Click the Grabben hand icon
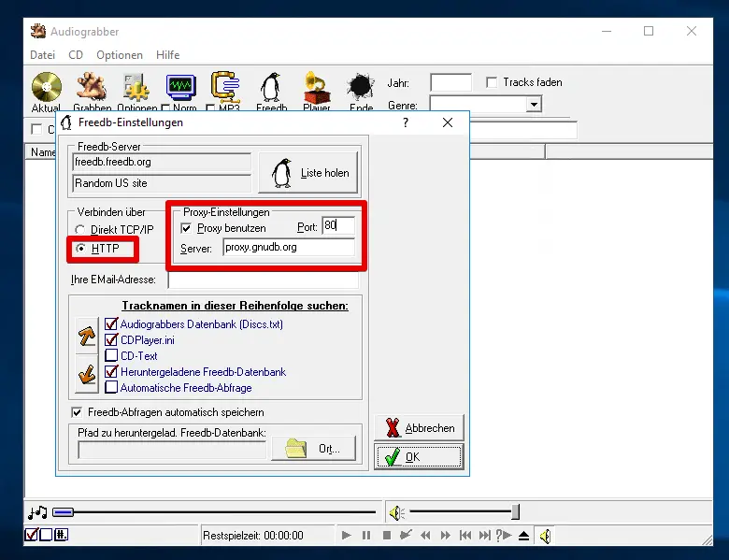Viewport: 729px width, 560px height. coord(92,87)
